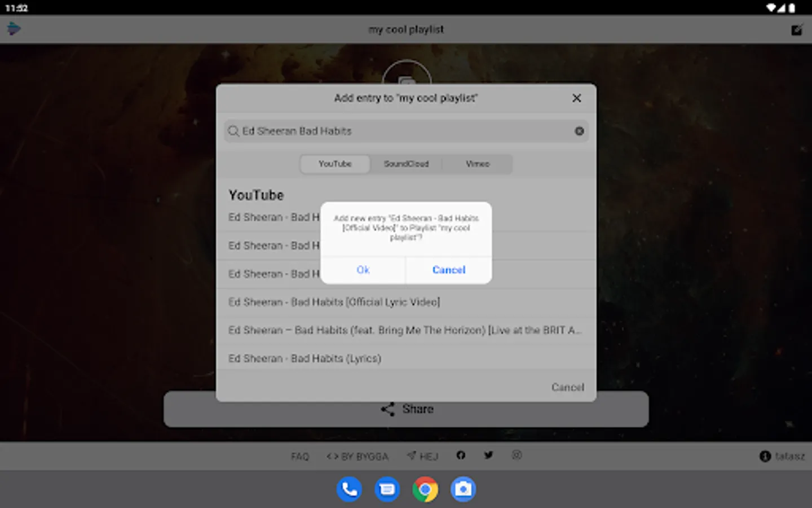Open the Camera app in dock

click(x=463, y=489)
